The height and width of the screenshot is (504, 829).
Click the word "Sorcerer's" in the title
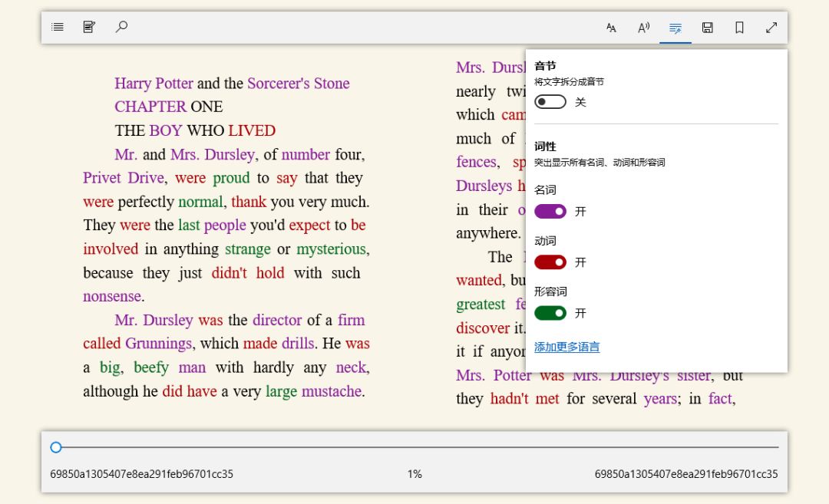[279, 84]
